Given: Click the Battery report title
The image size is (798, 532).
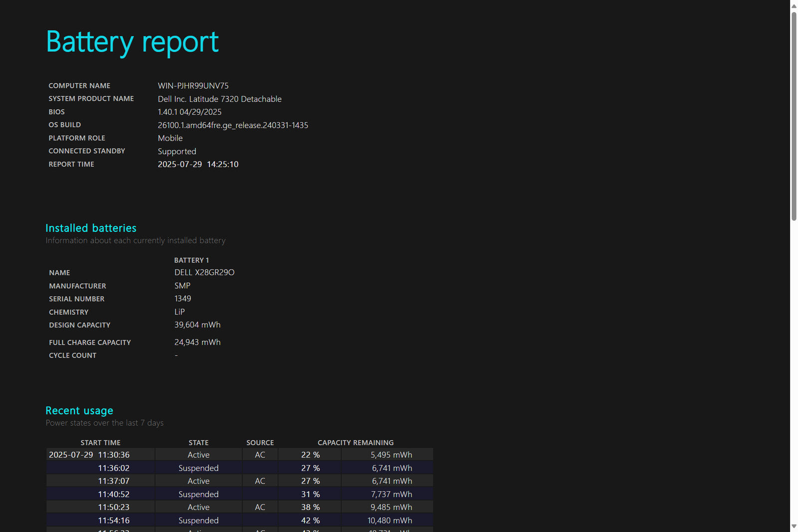Looking at the screenshot, I should click(132, 42).
